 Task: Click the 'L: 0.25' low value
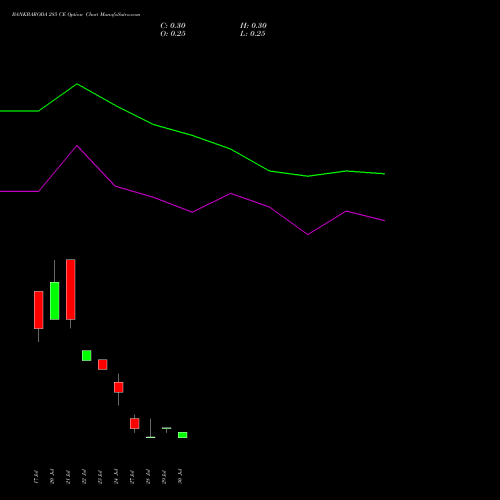[x=253, y=34]
